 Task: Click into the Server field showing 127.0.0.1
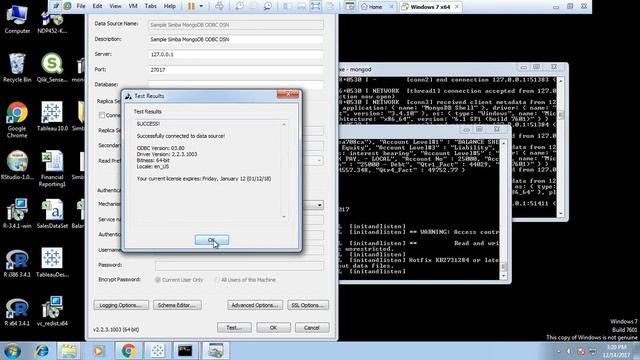236,54
